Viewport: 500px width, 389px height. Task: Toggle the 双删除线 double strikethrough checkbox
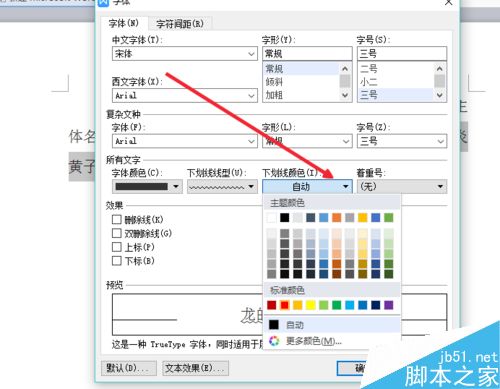pos(116,233)
